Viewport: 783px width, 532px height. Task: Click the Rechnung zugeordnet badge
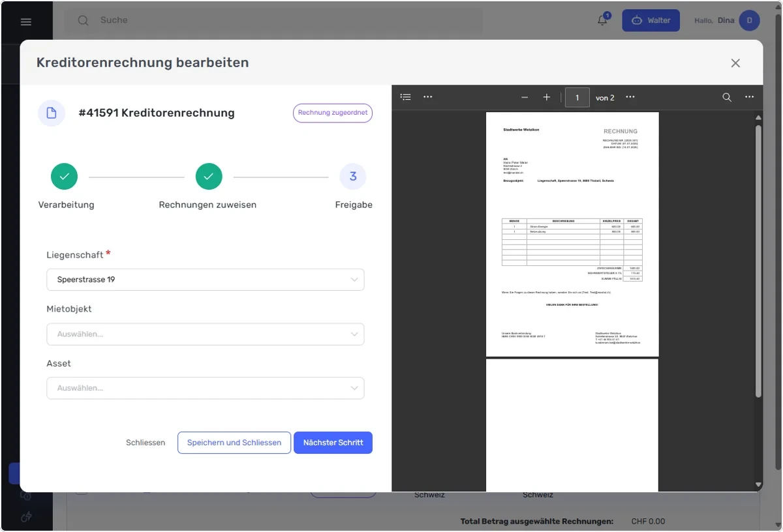[333, 113]
